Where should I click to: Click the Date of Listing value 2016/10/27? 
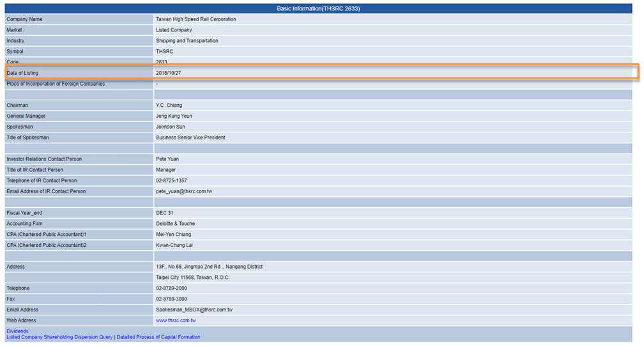(x=169, y=73)
